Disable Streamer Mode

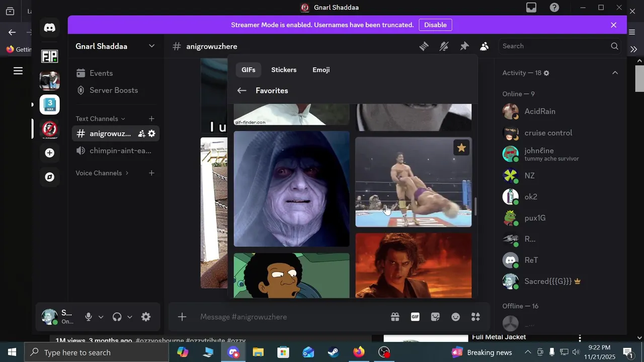click(x=435, y=25)
